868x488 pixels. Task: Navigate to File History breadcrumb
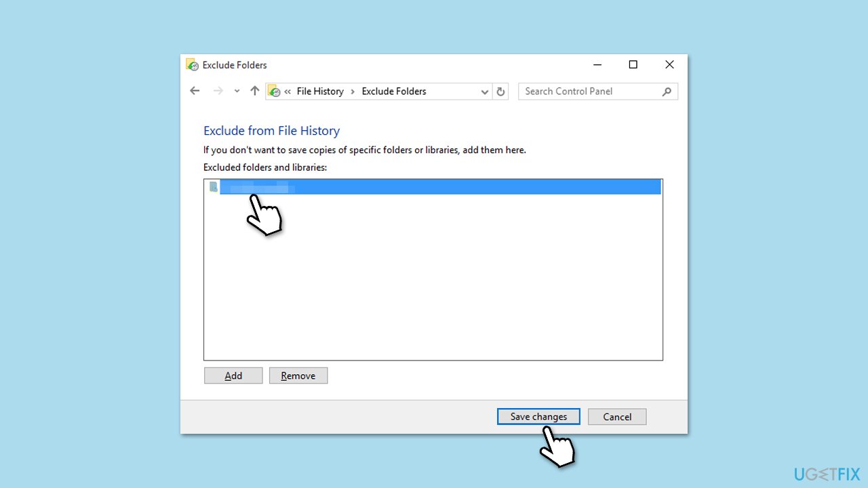(x=320, y=91)
